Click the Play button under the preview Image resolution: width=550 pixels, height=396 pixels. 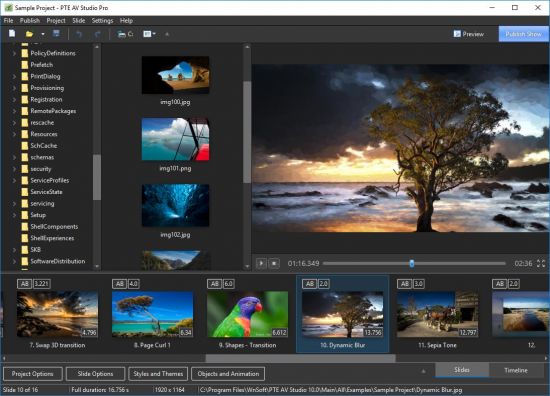pos(261,263)
